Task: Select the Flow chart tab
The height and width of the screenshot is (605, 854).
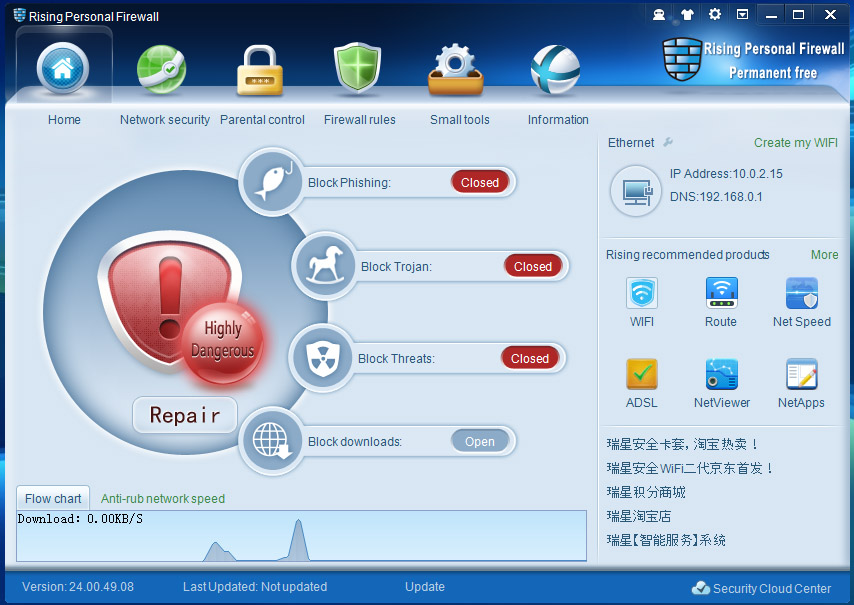Action: 53,498
